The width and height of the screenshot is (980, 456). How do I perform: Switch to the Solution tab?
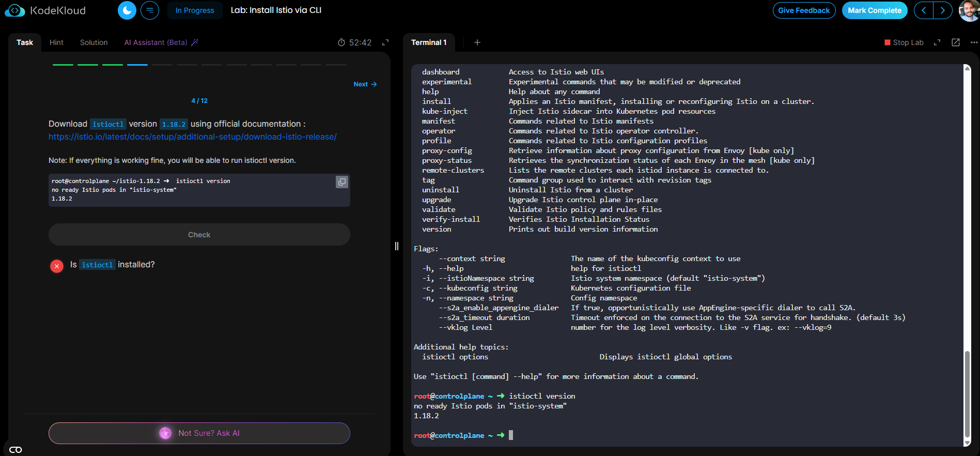tap(94, 42)
